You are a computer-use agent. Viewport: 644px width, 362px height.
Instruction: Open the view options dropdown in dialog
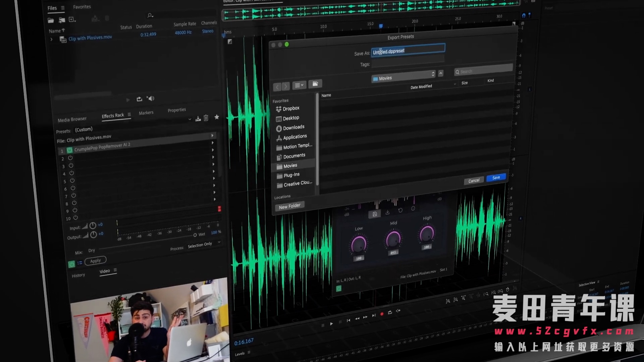coord(299,85)
